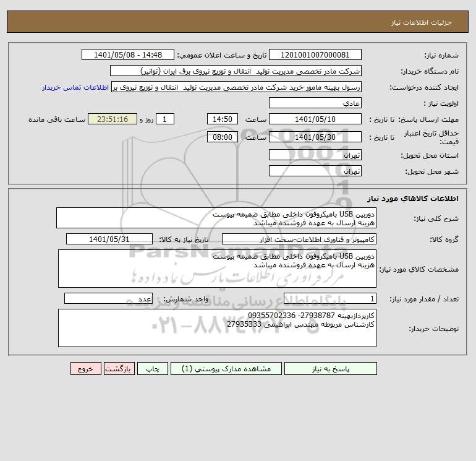Click the 'حداقل تاریخ اعتبار قیمت:' label
The width and height of the screenshot is (476, 461).
click(x=431, y=137)
